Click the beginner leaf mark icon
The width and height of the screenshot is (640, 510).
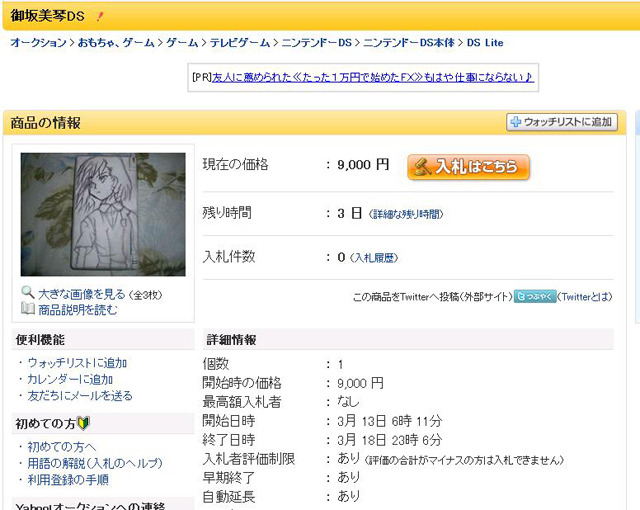[x=83, y=423]
